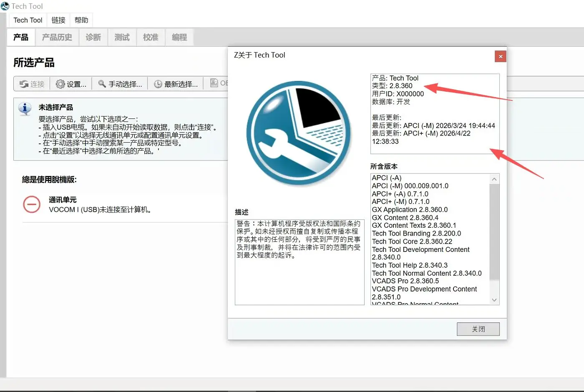Click the Tech Tool app icon in title bar
584x392 pixels.
5,6
